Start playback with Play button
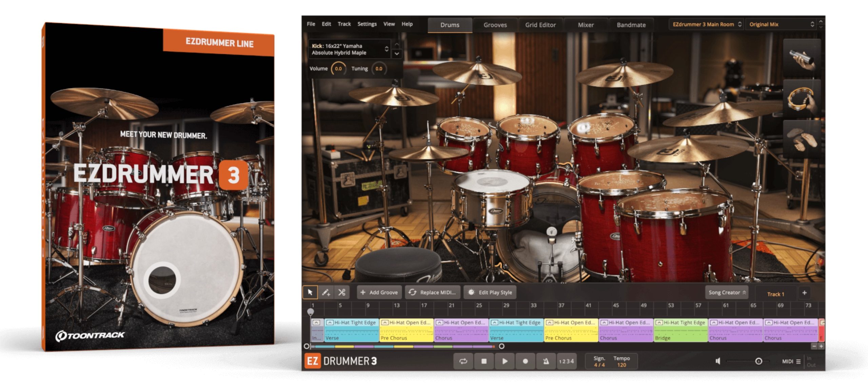The width and height of the screenshot is (868, 389). click(x=505, y=361)
